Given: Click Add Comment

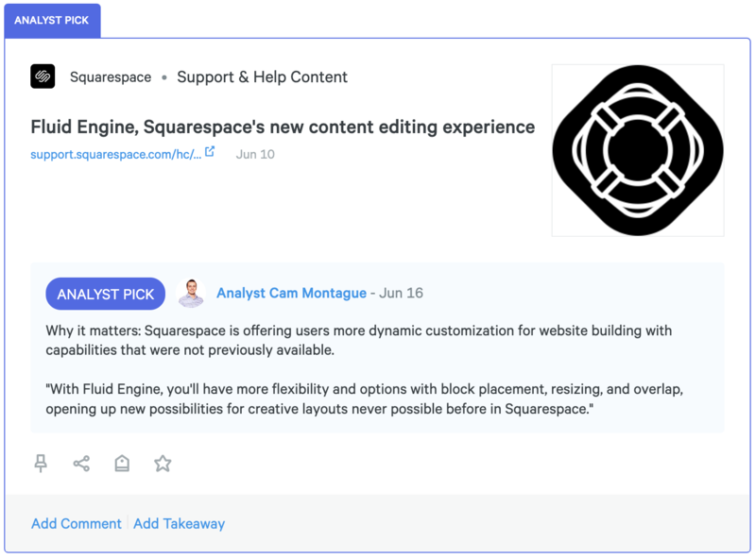Looking at the screenshot, I should pyautogui.click(x=77, y=523).
